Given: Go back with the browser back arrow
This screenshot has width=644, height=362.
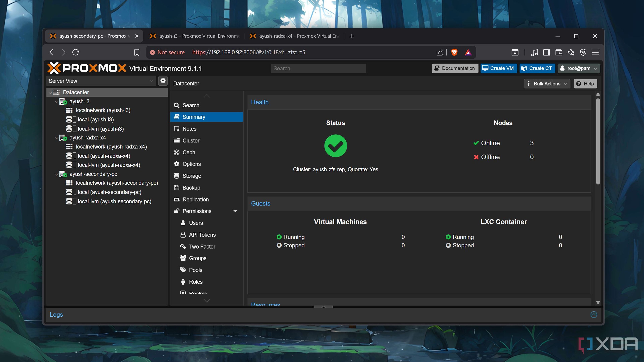Looking at the screenshot, I should coord(52,52).
